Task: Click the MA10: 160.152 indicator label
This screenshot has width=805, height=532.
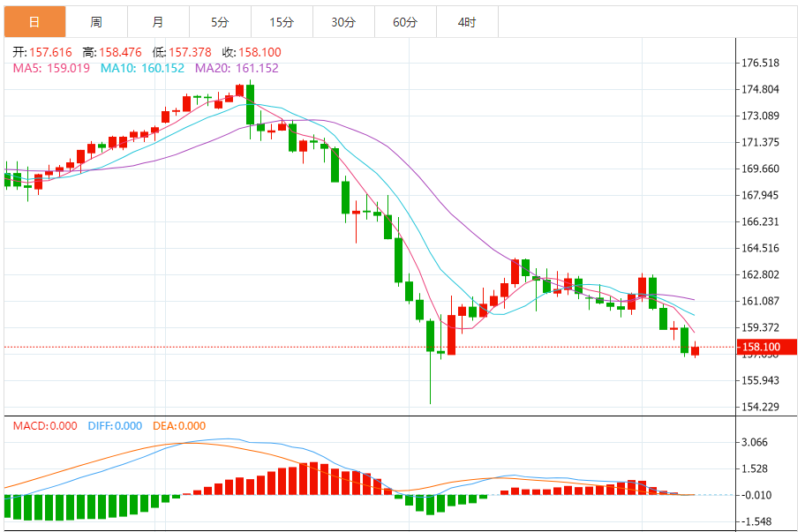Action: [x=142, y=68]
